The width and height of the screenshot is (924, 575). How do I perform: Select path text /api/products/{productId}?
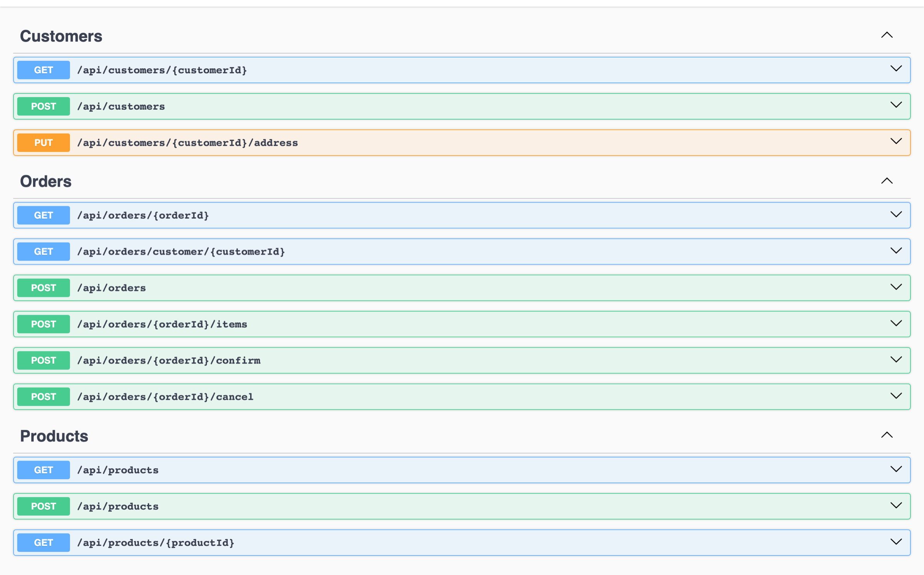click(156, 543)
